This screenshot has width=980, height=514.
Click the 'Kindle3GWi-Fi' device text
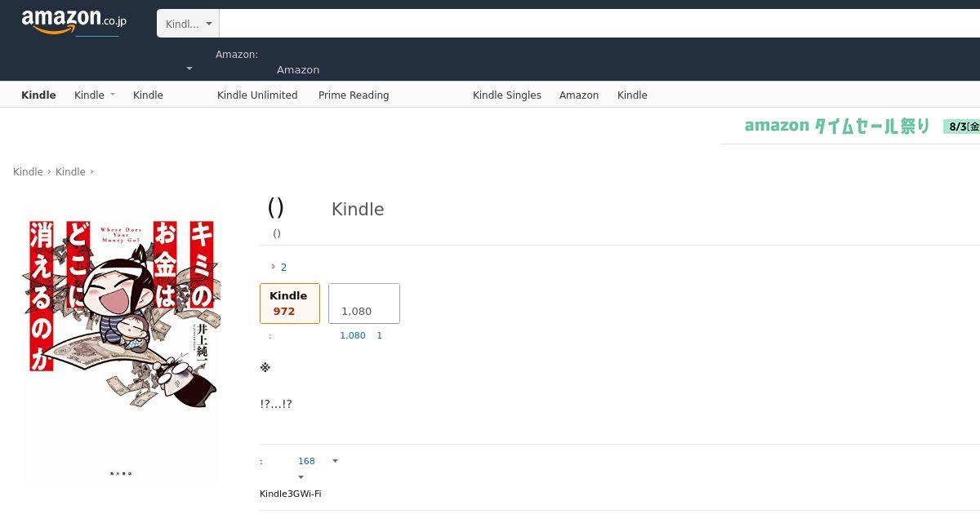(x=290, y=494)
